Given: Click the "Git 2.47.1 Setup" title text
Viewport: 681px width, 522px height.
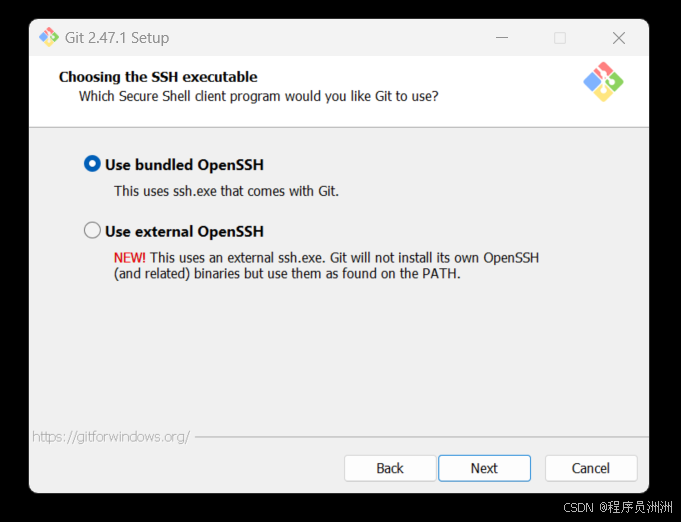Looking at the screenshot, I should tap(117, 38).
